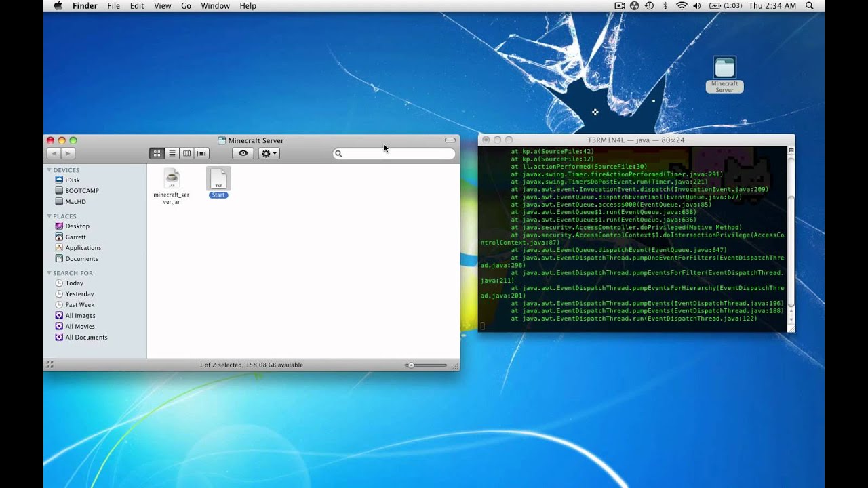Click the screen recording camera menu bar icon
Viewport: 868px width, 488px height.
tap(620, 5)
